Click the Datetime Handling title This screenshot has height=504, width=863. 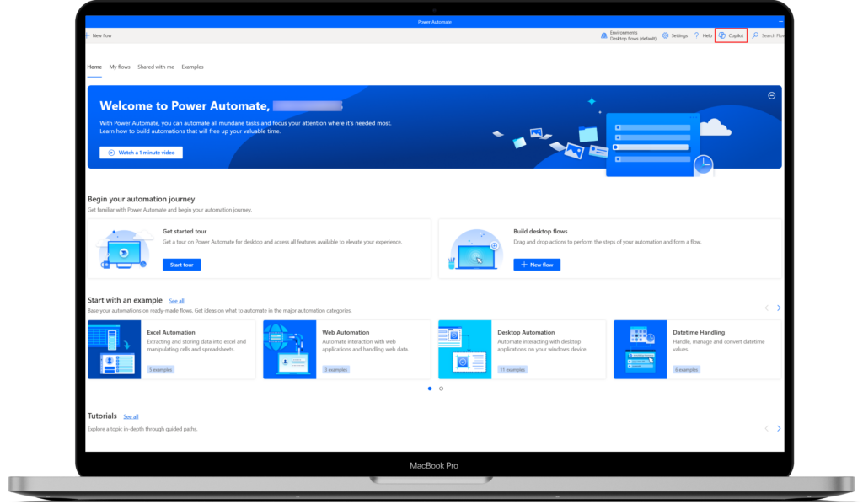click(699, 332)
